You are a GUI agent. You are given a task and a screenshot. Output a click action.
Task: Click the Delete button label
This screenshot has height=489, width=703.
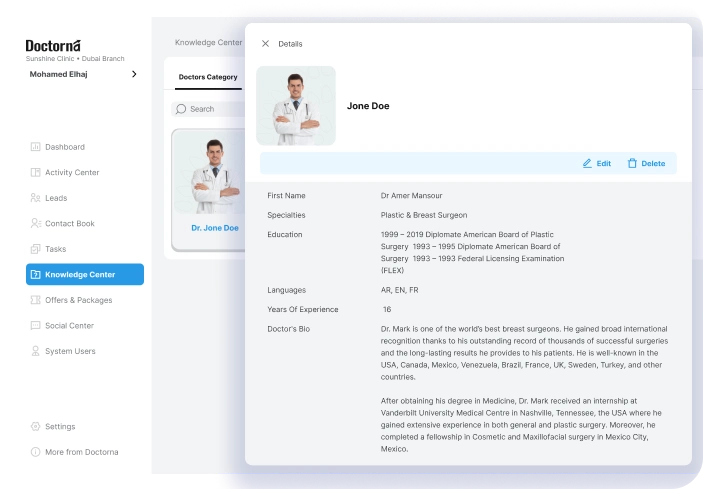[x=653, y=163]
